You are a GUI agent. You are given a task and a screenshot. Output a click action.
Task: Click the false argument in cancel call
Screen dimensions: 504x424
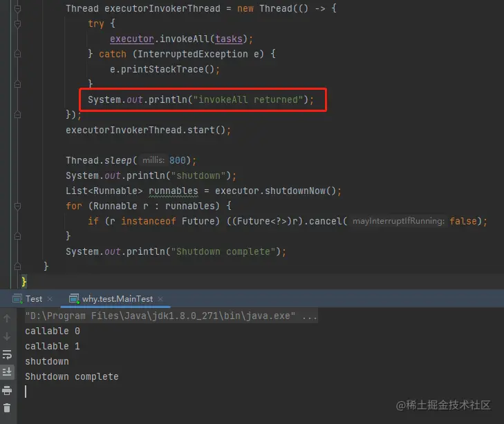(x=463, y=221)
